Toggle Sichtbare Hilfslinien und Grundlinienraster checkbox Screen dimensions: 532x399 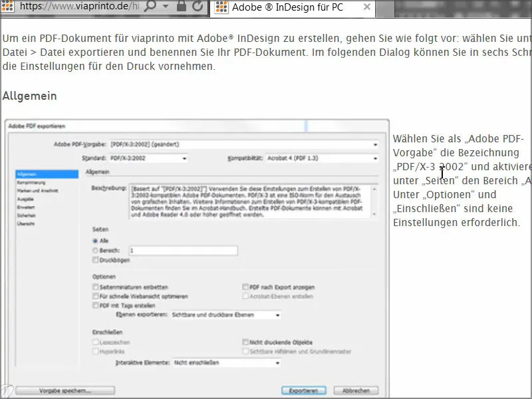(x=245, y=351)
